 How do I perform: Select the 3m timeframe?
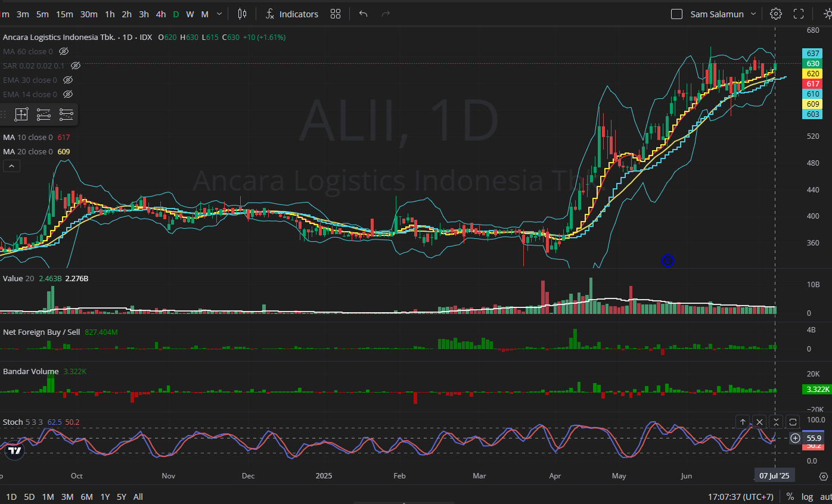tap(23, 14)
